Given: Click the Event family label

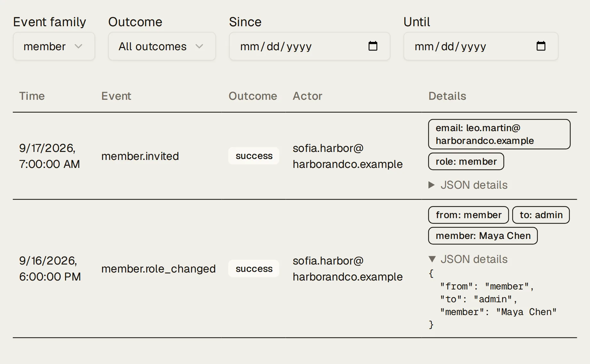Looking at the screenshot, I should tap(50, 22).
